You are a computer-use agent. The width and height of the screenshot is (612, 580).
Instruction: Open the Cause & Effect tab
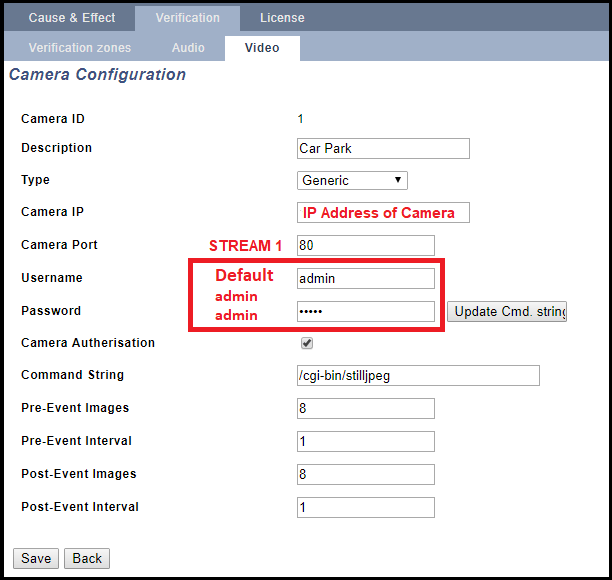coord(71,18)
